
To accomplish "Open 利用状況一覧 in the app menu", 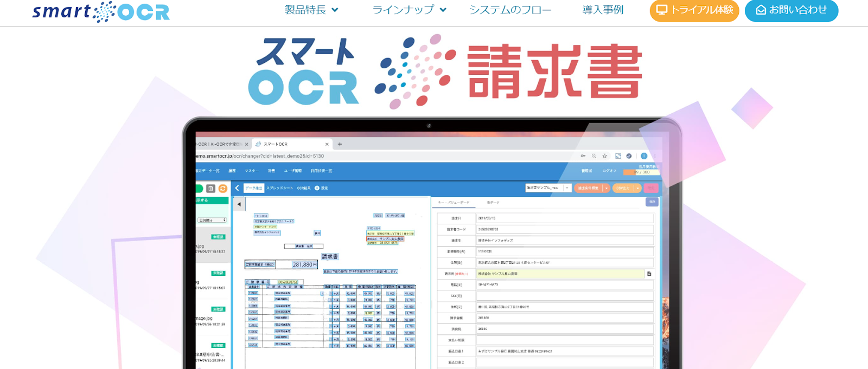I will tap(322, 171).
